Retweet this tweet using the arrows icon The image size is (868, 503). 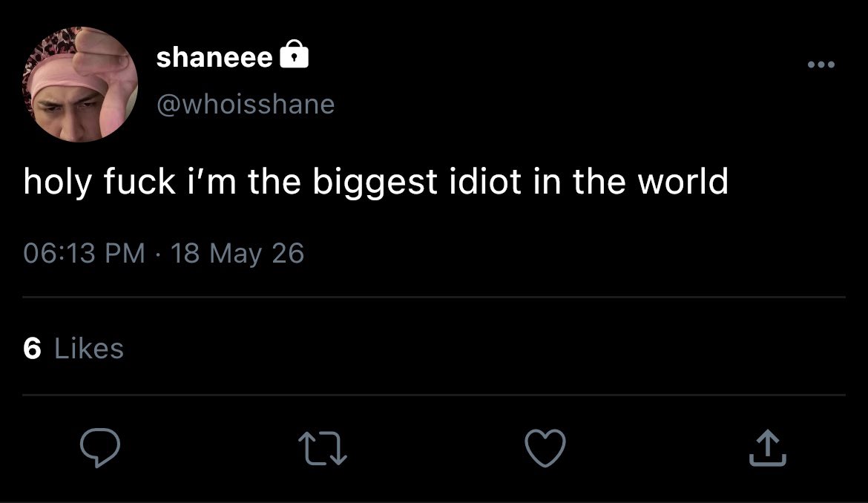(323, 448)
